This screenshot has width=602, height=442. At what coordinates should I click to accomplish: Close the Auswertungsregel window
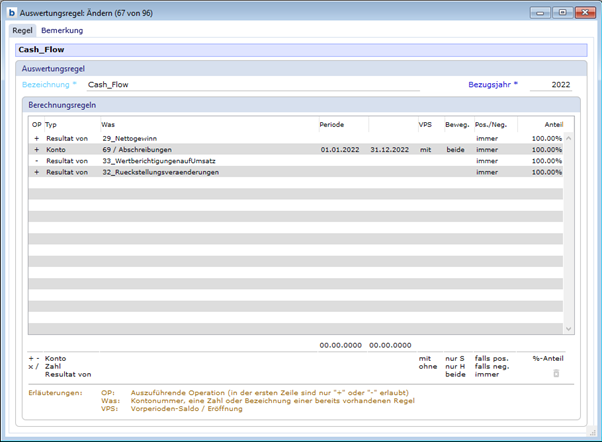tap(584, 12)
